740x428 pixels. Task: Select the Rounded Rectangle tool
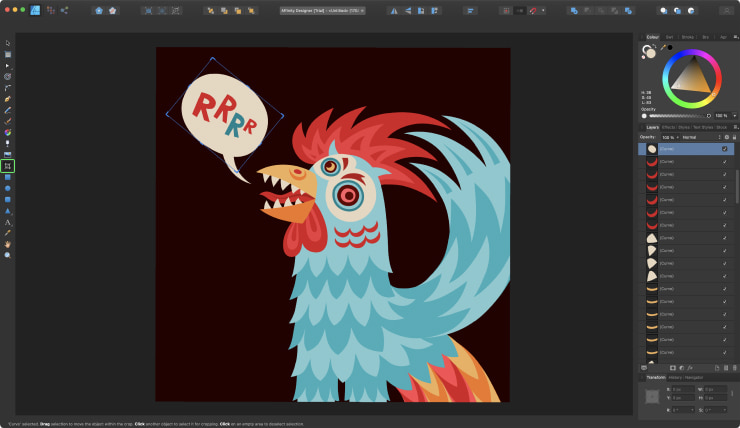click(8, 200)
